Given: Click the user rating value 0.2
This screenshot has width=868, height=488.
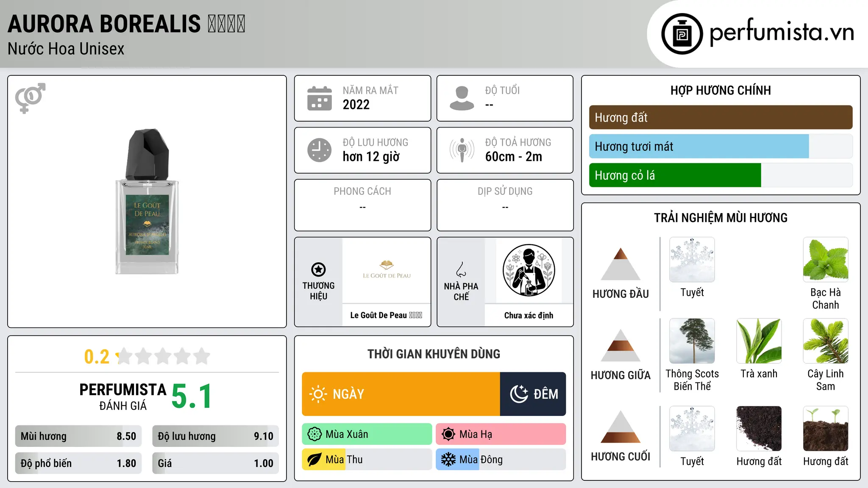Looking at the screenshot, I should [x=97, y=357].
